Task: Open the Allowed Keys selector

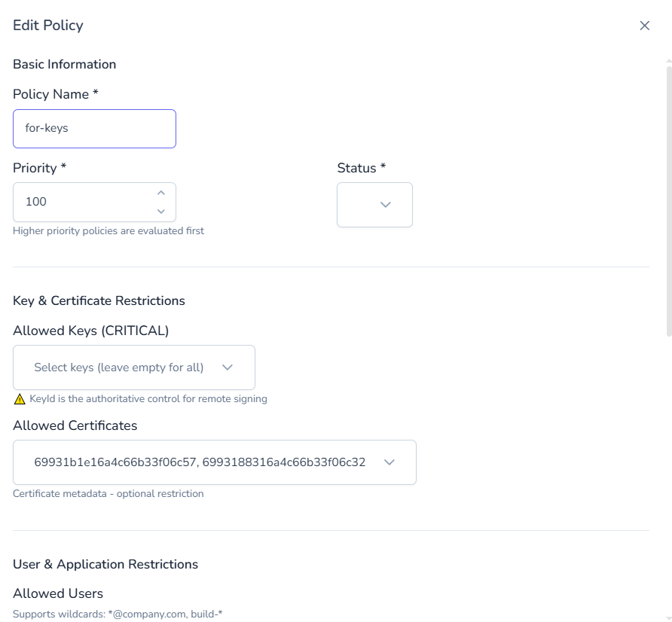Action: click(133, 367)
